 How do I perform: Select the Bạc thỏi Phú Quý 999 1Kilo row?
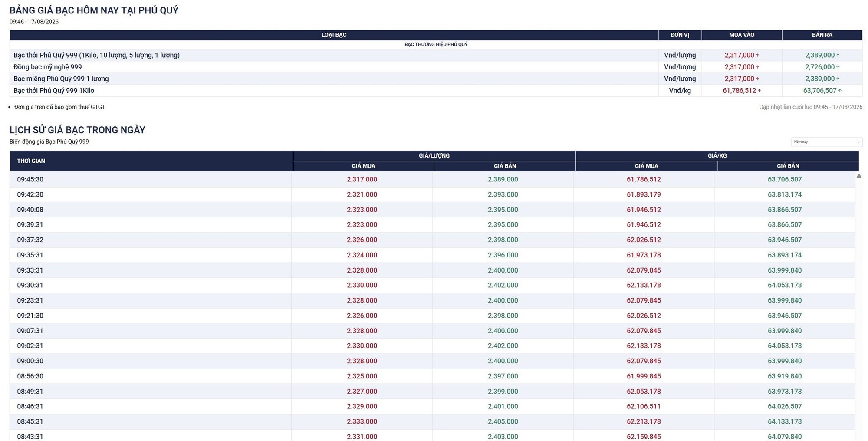[436, 91]
